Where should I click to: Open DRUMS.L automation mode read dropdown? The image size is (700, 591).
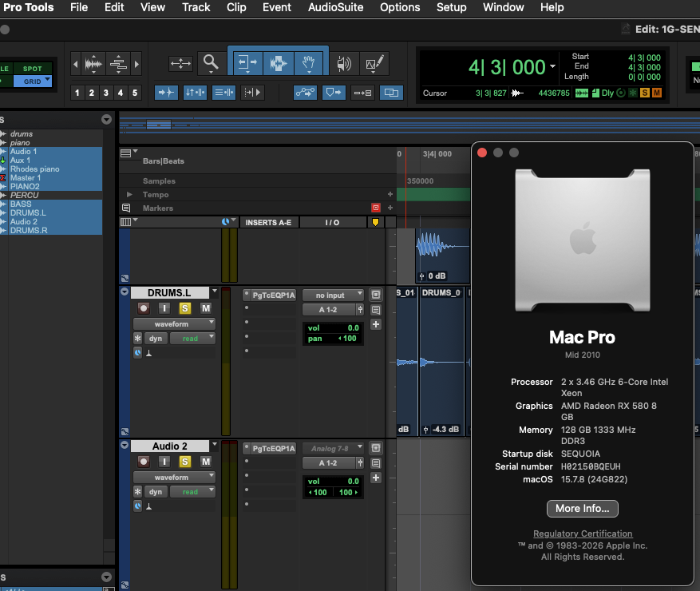point(192,339)
